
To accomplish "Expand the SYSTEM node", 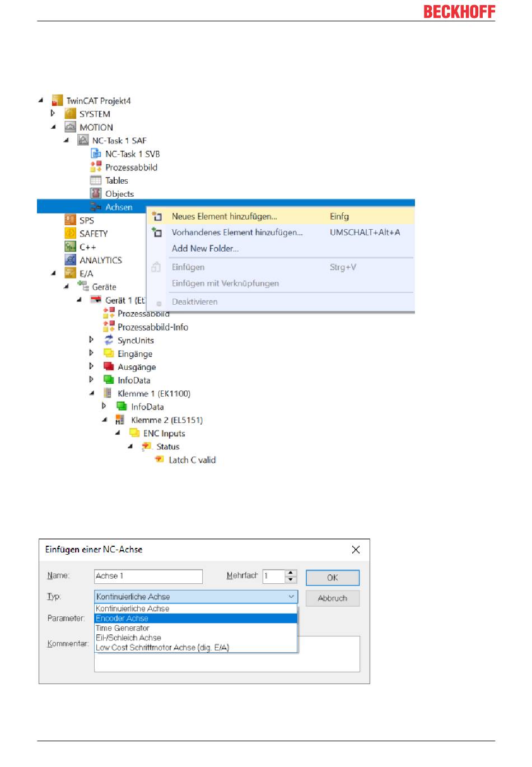I will (x=53, y=113).
